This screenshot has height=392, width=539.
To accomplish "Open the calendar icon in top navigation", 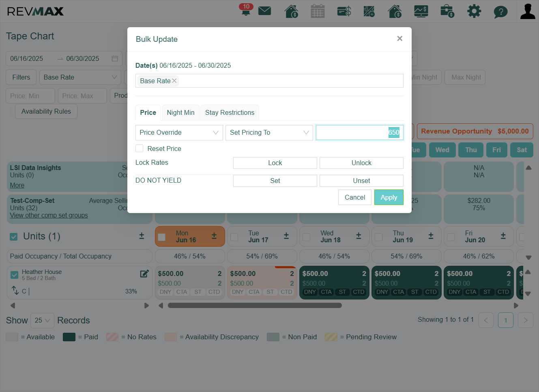I will click(x=318, y=11).
